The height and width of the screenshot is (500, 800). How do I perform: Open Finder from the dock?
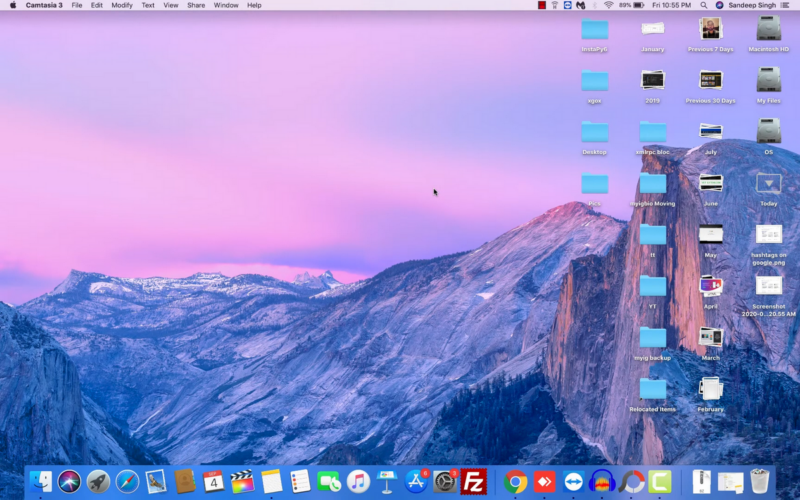40,481
